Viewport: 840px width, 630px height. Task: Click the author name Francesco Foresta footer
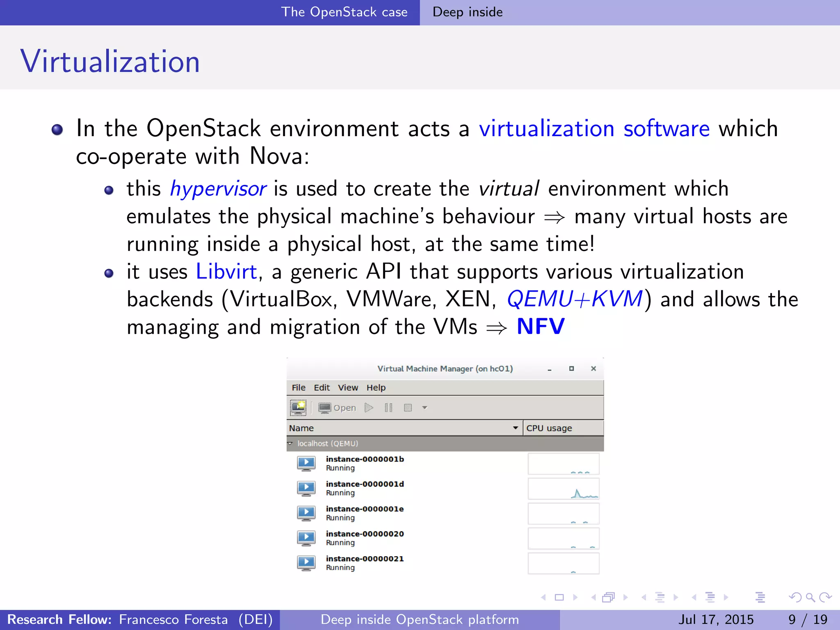[x=173, y=619]
